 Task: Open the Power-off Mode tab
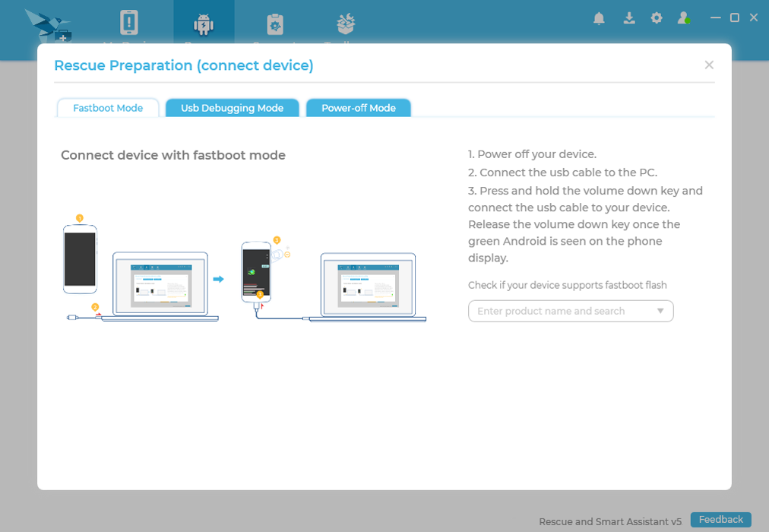click(x=358, y=108)
